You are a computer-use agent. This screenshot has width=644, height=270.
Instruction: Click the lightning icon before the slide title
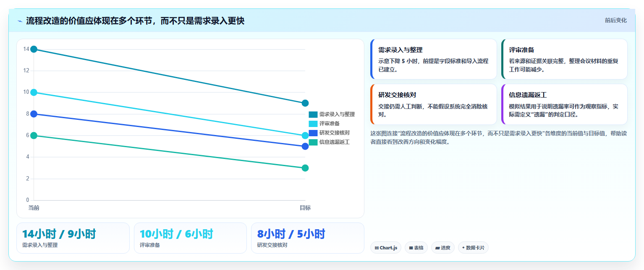pyautogui.click(x=20, y=21)
